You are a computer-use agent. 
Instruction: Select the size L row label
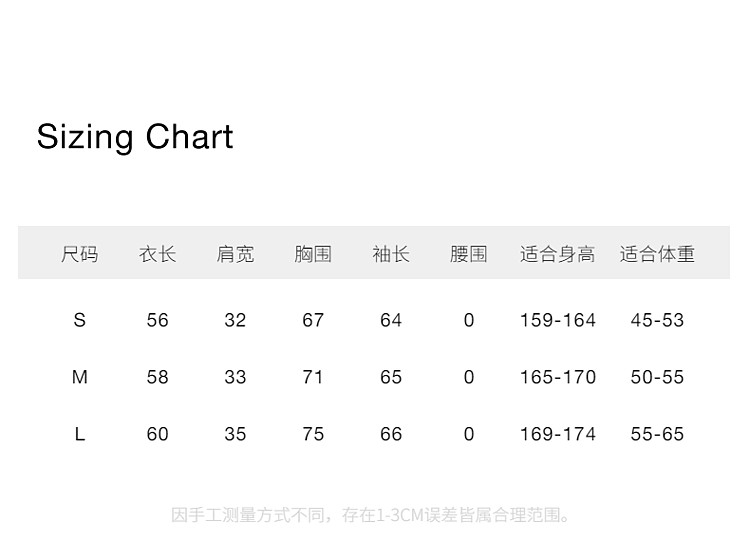tap(80, 434)
